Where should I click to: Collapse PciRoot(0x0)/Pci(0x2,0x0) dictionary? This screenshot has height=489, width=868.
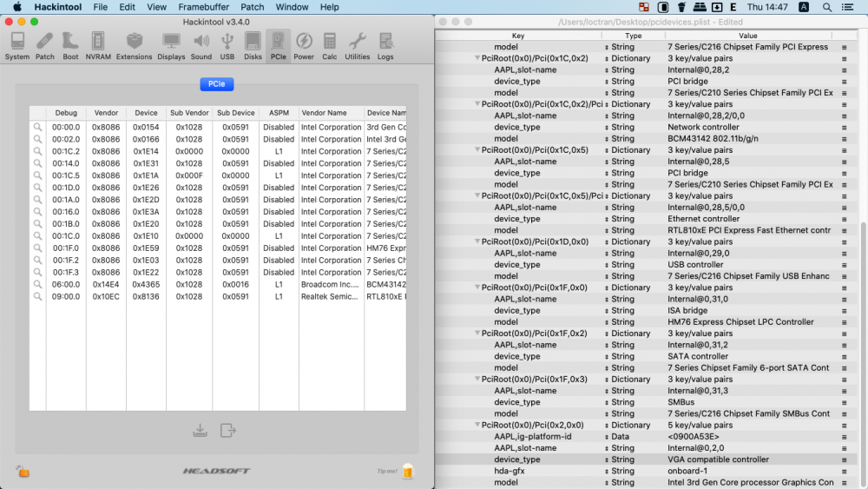[477, 425]
